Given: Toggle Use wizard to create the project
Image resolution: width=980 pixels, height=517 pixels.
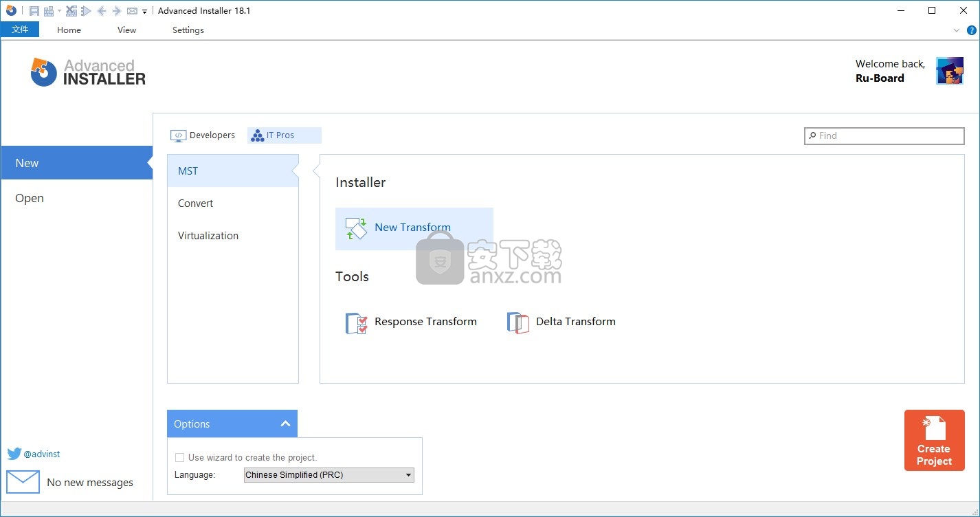Looking at the screenshot, I should (x=179, y=457).
